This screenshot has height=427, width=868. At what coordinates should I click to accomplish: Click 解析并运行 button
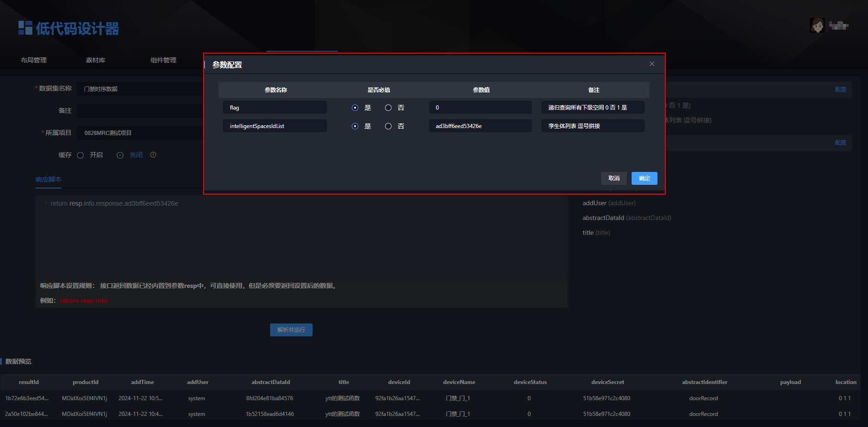pos(291,330)
